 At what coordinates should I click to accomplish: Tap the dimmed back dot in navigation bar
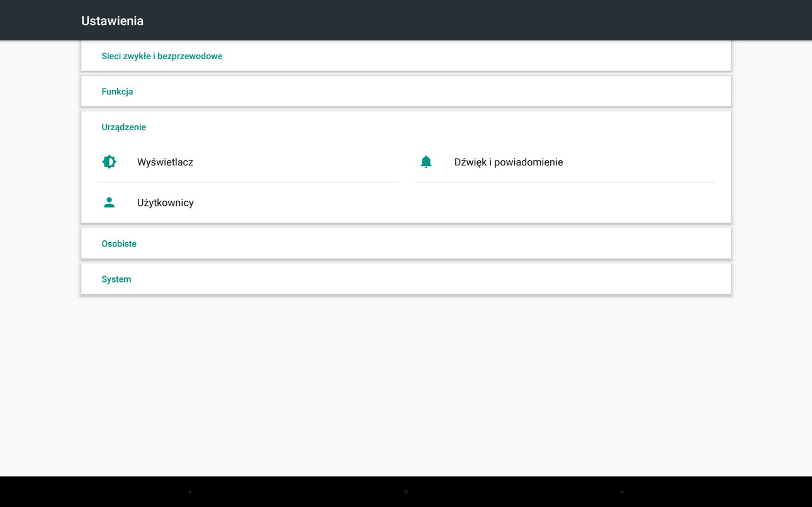190,491
